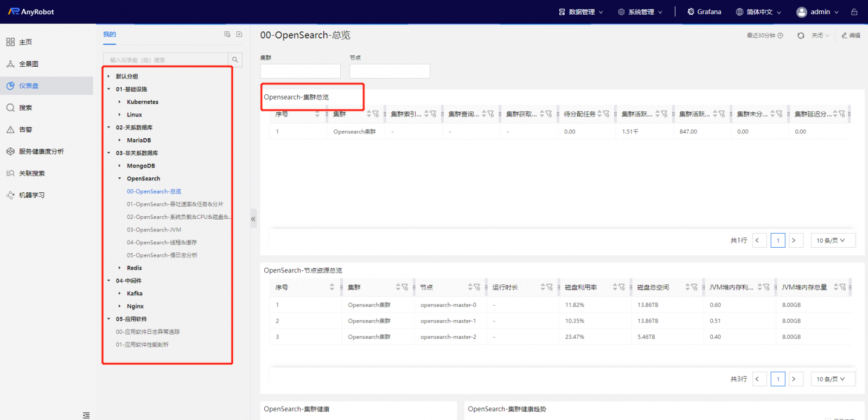Sort the cluster table by 序号
868x420 pixels.
[317, 114]
